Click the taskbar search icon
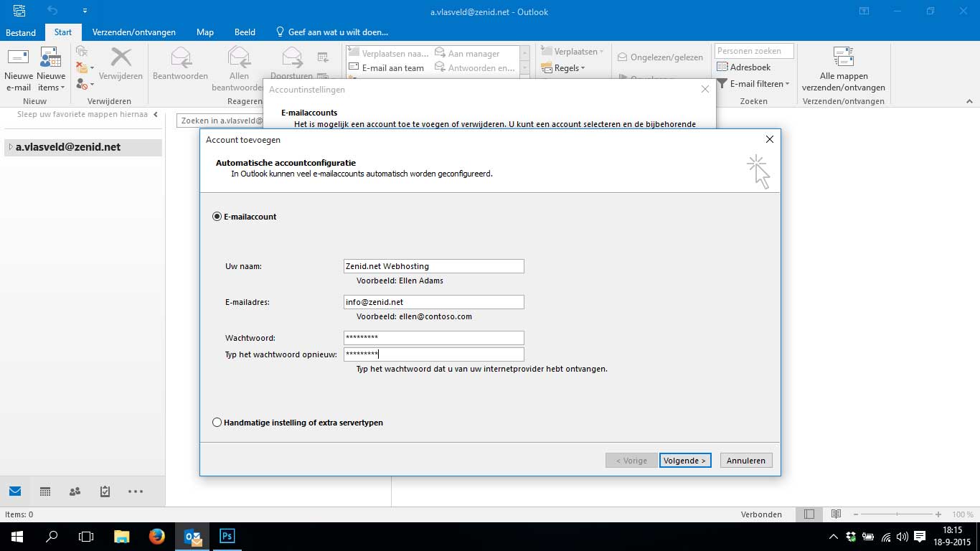Image resolution: width=980 pixels, height=551 pixels. tap(52, 536)
